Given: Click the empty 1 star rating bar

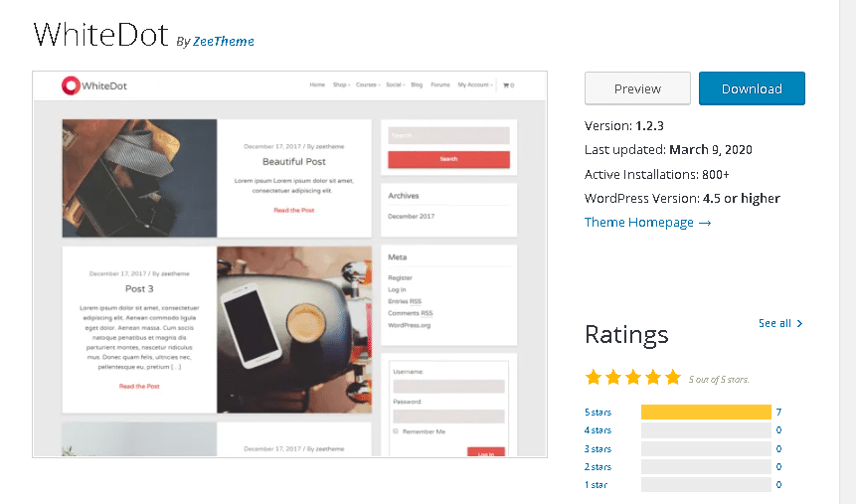Looking at the screenshot, I should click(x=706, y=485).
